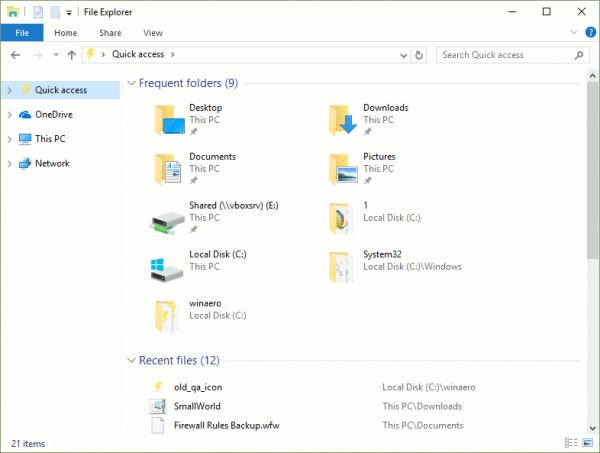The height and width of the screenshot is (453, 600).
Task: Collapse the Frequent folders group
Action: click(x=131, y=83)
